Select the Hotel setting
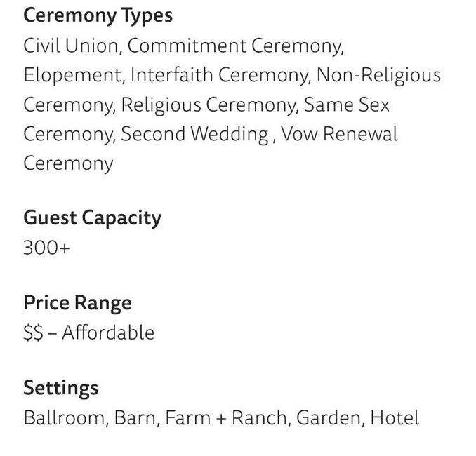Viewport: 476px width, 456px height. [x=395, y=418]
